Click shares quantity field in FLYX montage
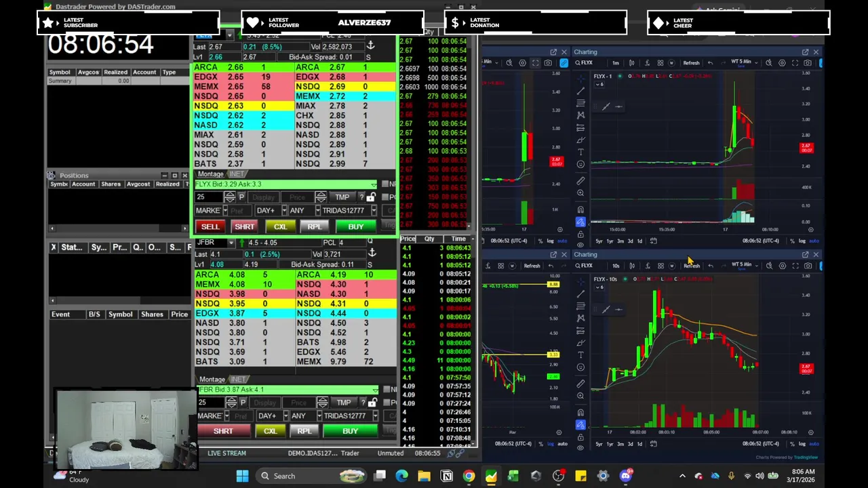The height and width of the screenshot is (488, 868). click(x=209, y=197)
